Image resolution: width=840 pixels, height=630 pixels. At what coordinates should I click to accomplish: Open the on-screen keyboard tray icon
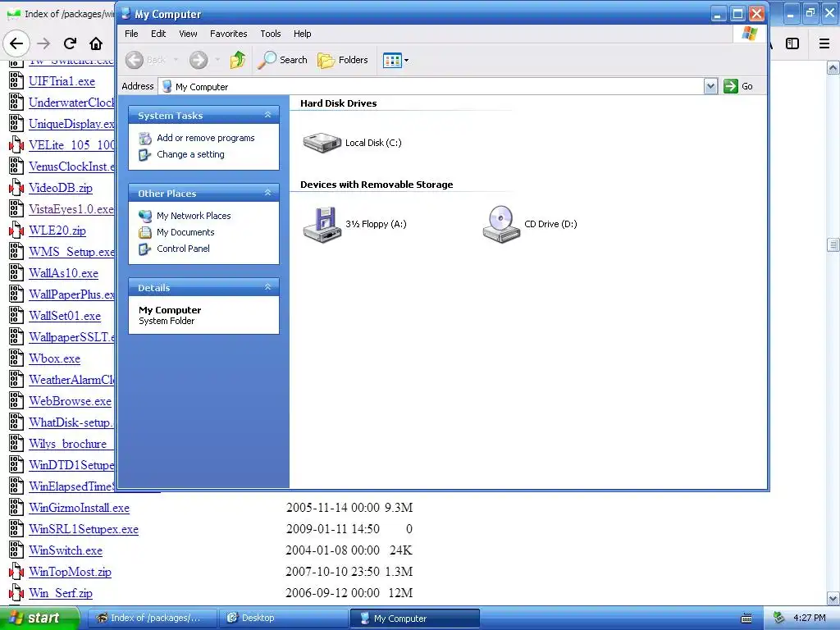click(x=746, y=619)
